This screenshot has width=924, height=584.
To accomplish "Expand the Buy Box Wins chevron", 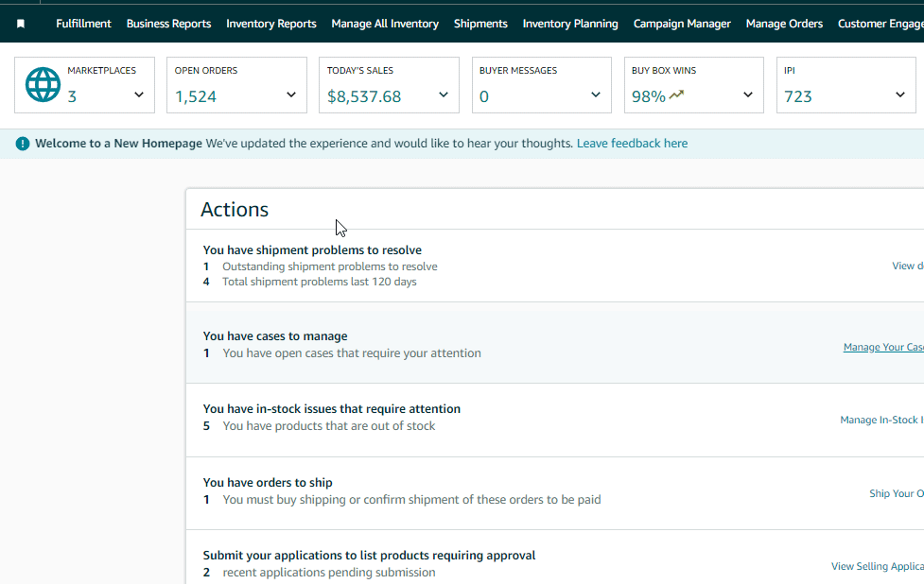I will [x=748, y=94].
